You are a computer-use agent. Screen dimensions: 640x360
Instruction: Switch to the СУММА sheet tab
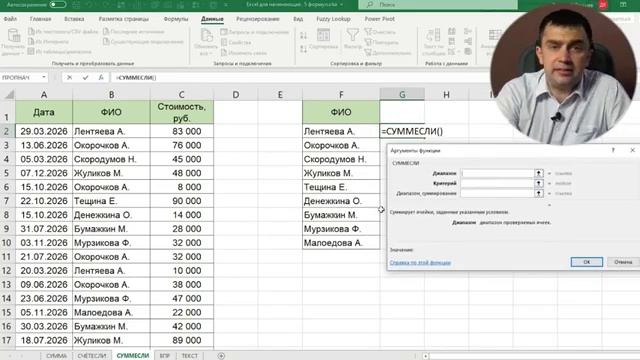[56, 356]
